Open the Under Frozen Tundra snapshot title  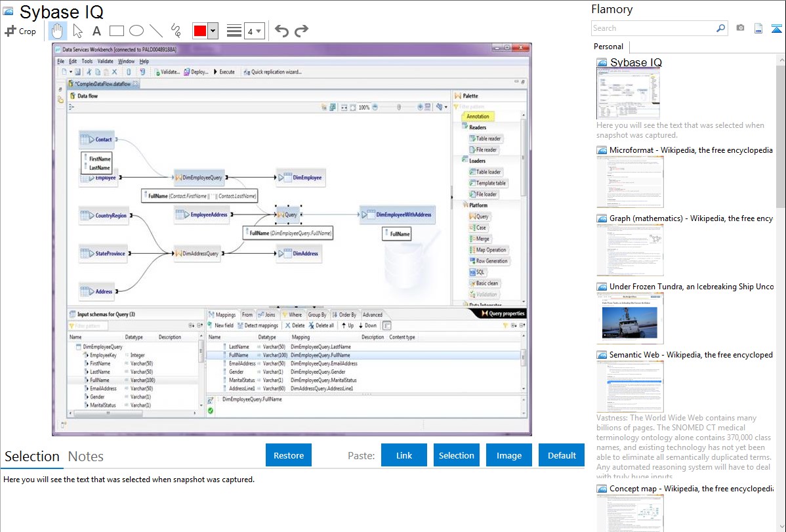point(692,286)
